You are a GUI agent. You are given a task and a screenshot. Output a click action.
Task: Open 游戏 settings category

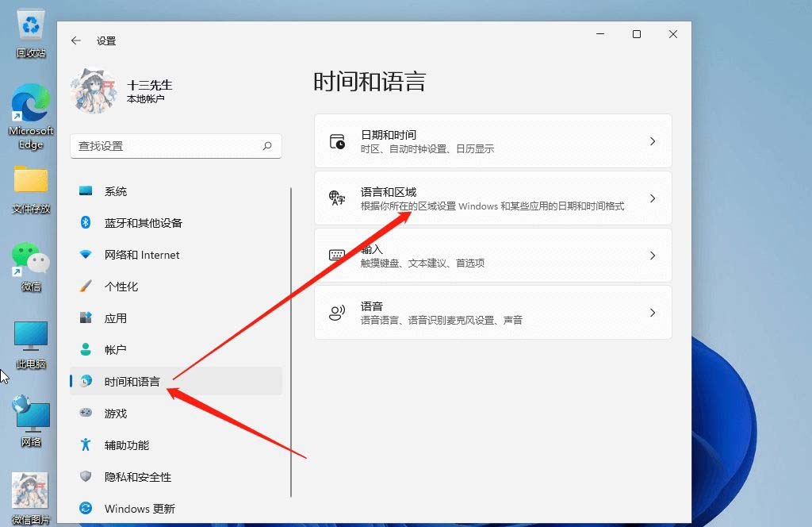175,414
